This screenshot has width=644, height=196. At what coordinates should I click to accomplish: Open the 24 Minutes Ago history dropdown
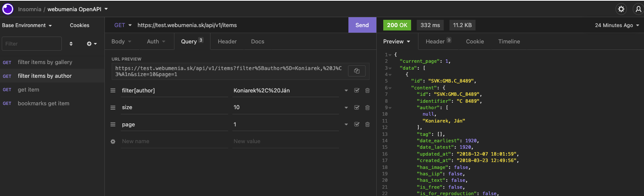617,25
